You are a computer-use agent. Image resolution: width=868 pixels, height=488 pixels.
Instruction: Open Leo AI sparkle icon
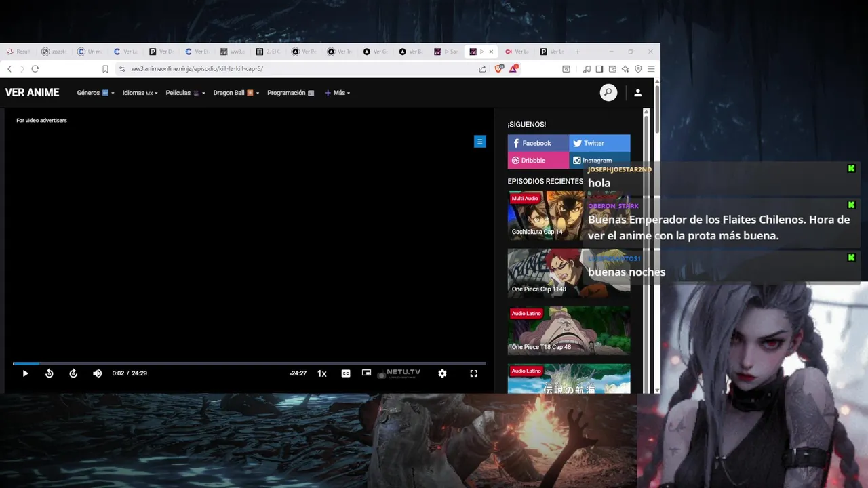click(x=625, y=68)
